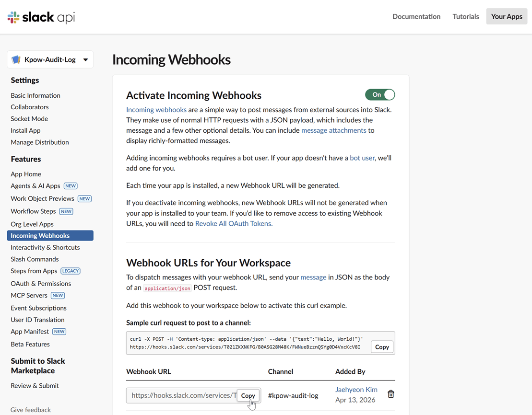Image resolution: width=532 pixels, height=415 pixels.
Task: Open Documentation in the top navigation
Action: pyautogui.click(x=416, y=16)
